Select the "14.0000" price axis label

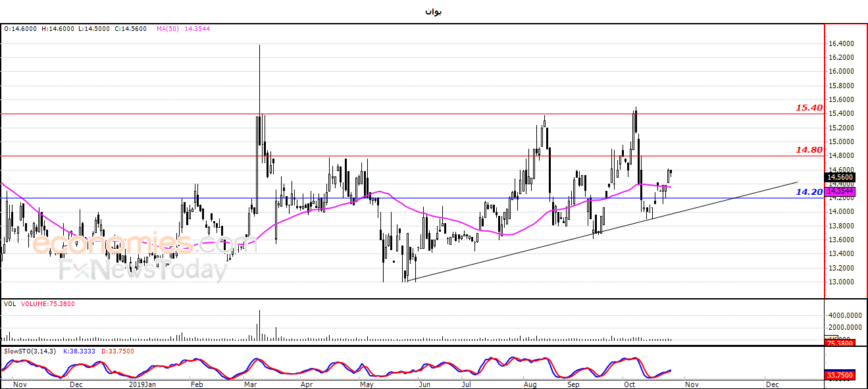coord(841,212)
